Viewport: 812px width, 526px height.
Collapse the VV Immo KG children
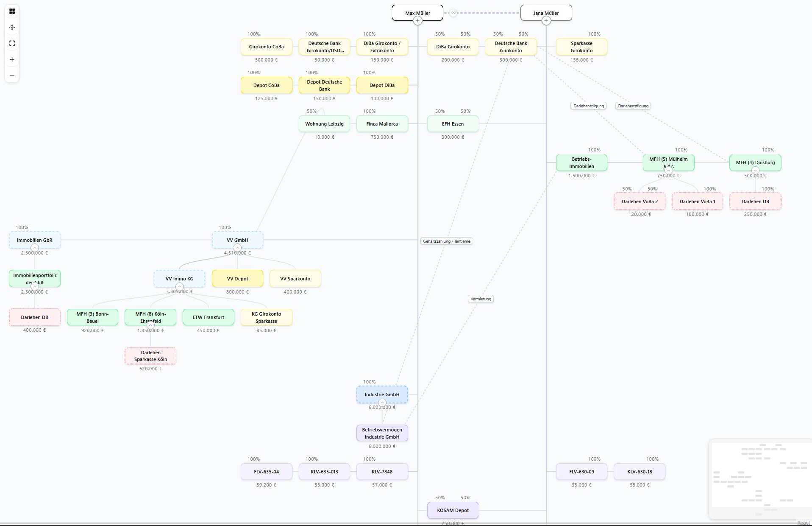click(179, 286)
